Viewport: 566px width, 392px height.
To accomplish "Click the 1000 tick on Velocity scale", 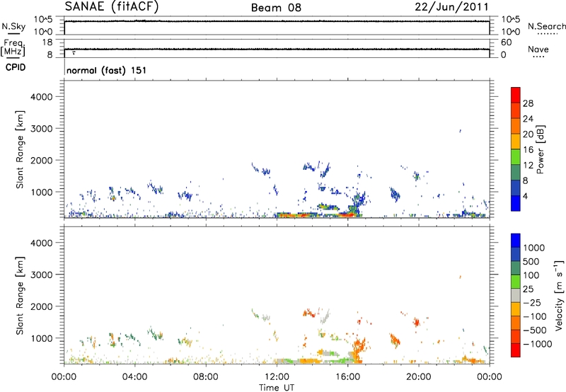I will point(533,248).
